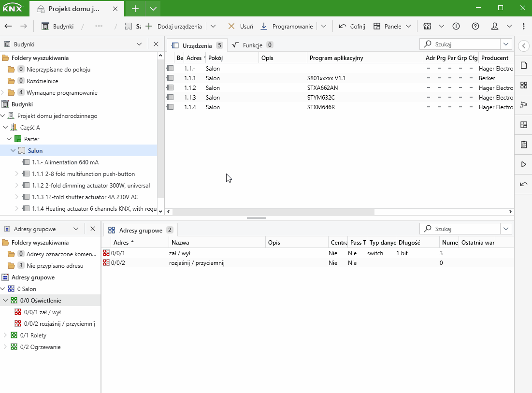The height and width of the screenshot is (393, 532).
Task: Open a new tab with plus button
Action: pyautogui.click(x=136, y=8)
